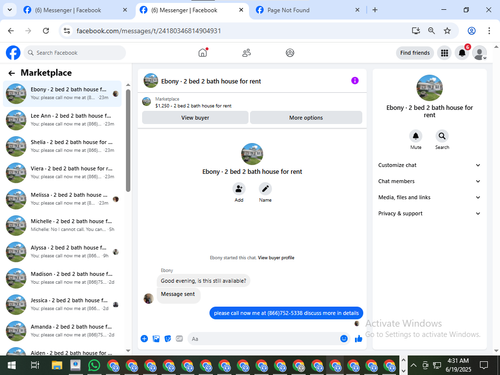Open the Groups icon in top navigation

click(x=290, y=53)
